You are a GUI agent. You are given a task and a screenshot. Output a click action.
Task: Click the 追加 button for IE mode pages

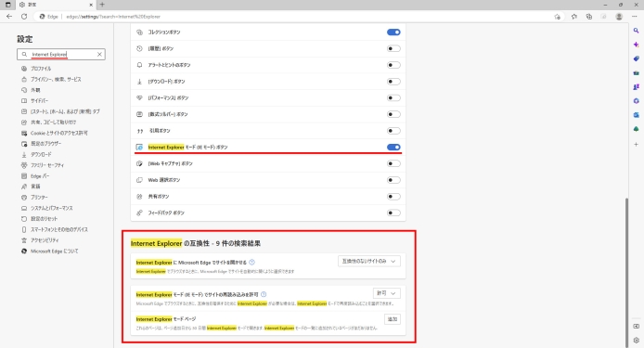coord(393,319)
